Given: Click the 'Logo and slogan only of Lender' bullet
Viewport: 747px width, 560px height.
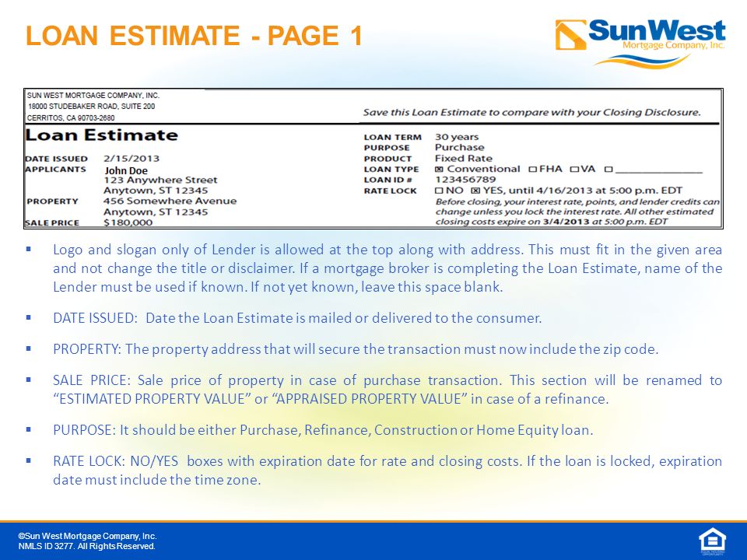Looking at the screenshot, I should [x=388, y=268].
